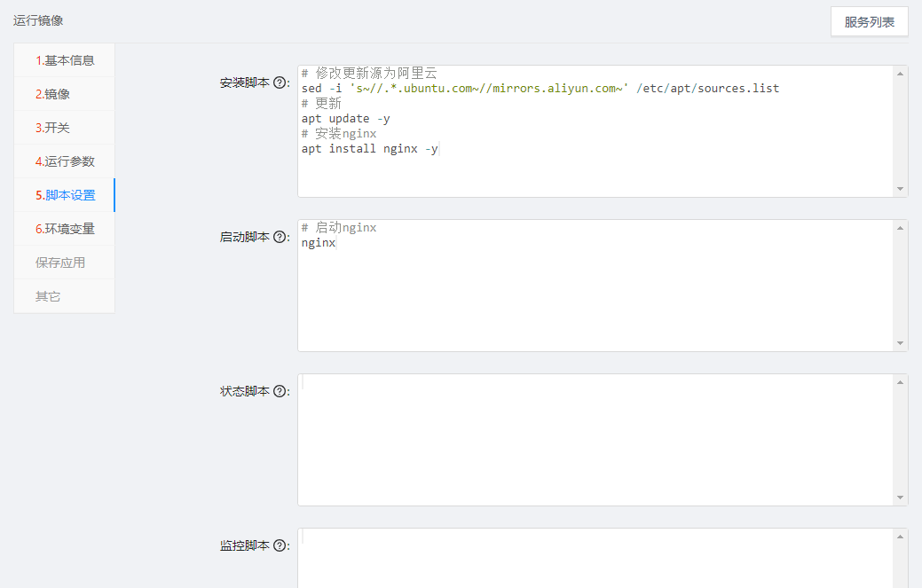Screen dimensions: 922x588
Task: Click help icon beside 监控脚本 label
Action: coord(280,545)
